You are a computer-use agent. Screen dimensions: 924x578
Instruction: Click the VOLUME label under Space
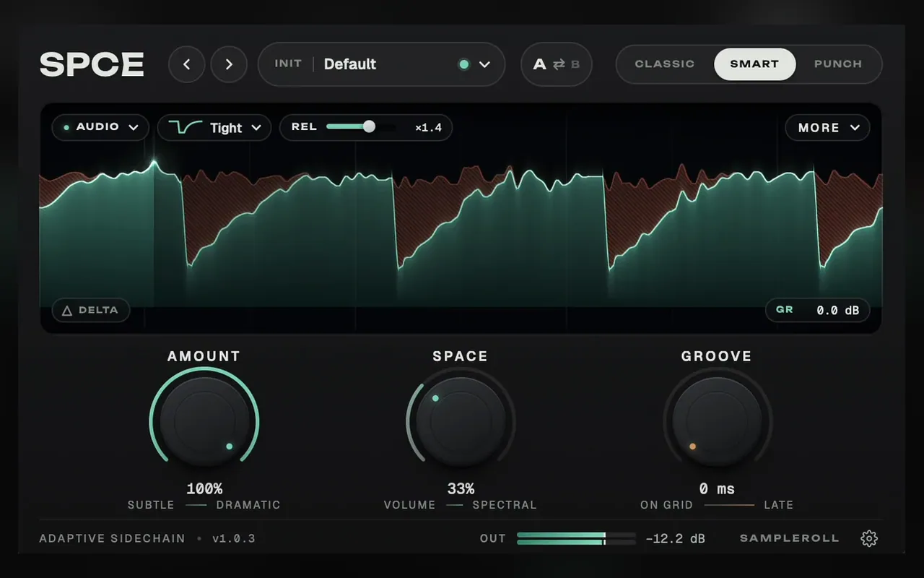pos(410,505)
